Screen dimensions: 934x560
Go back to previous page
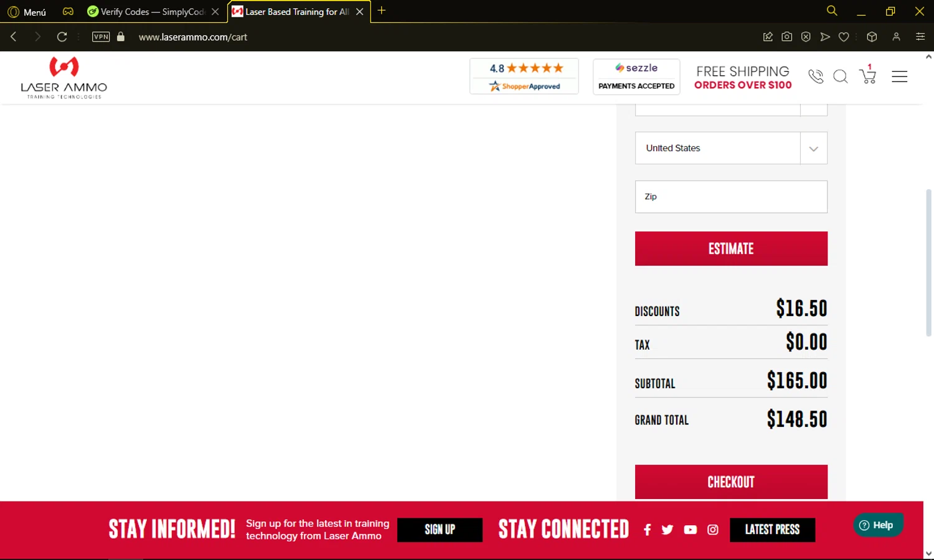(x=13, y=37)
